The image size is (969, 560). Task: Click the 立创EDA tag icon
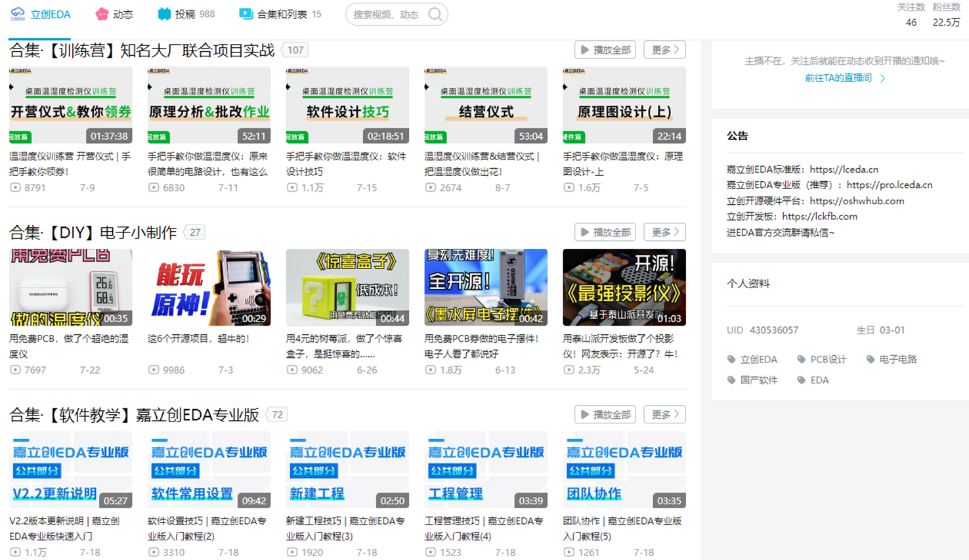point(731,359)
